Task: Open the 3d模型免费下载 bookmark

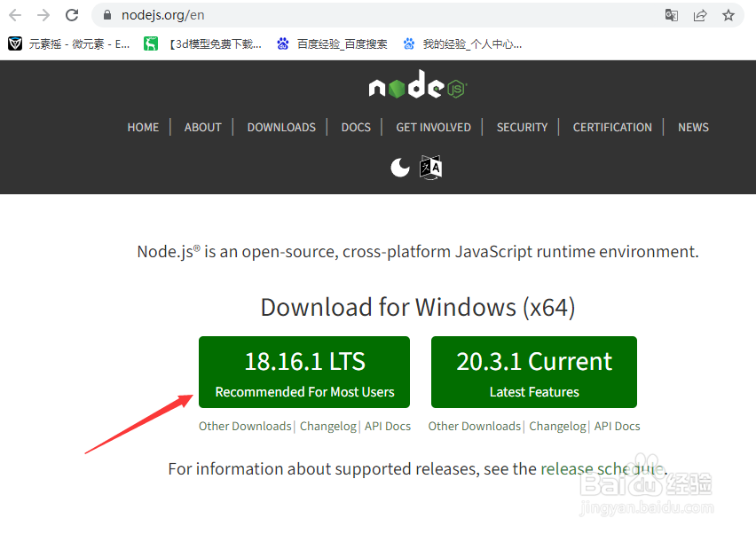Action: [x=203, y=44]
